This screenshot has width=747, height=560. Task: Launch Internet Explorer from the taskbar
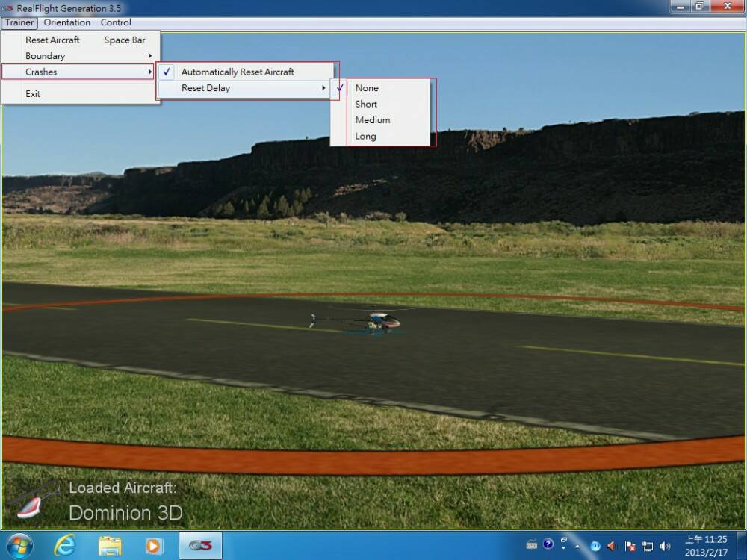pos(64,546)
